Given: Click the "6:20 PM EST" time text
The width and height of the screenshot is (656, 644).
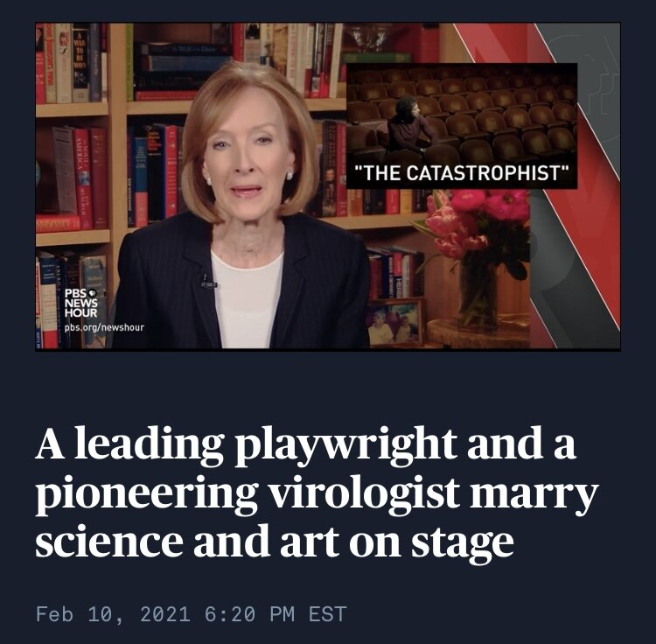Looking at the screenshot, I should pos(275,613).
